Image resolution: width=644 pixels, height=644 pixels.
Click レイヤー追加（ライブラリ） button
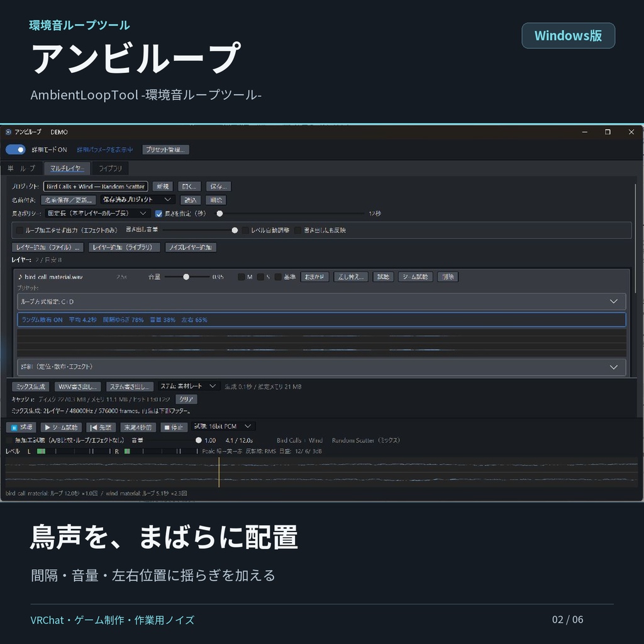tap(124, 247)
